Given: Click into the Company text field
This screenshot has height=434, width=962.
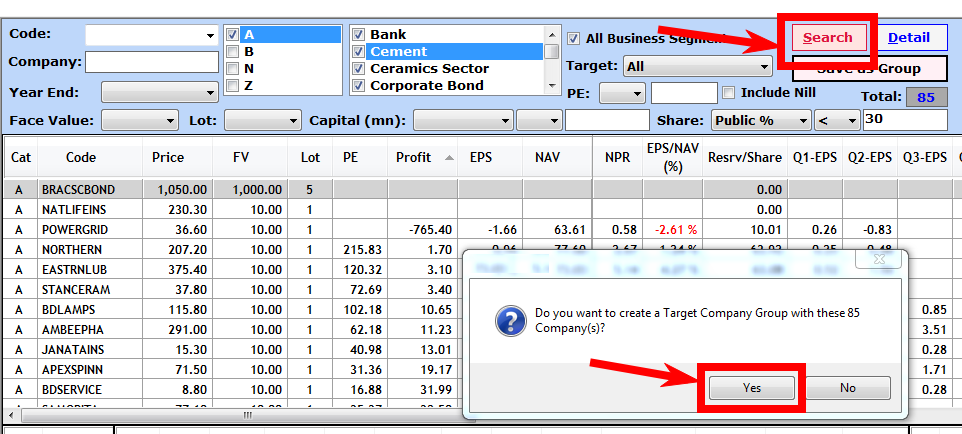Looking at the screenshot, I should pyautogui.click(x=151, y=63).
